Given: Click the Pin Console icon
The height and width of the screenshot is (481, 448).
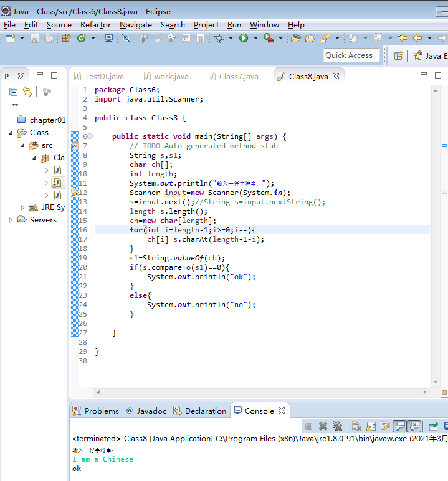Looking at the screenshot, I should point(434,426).
